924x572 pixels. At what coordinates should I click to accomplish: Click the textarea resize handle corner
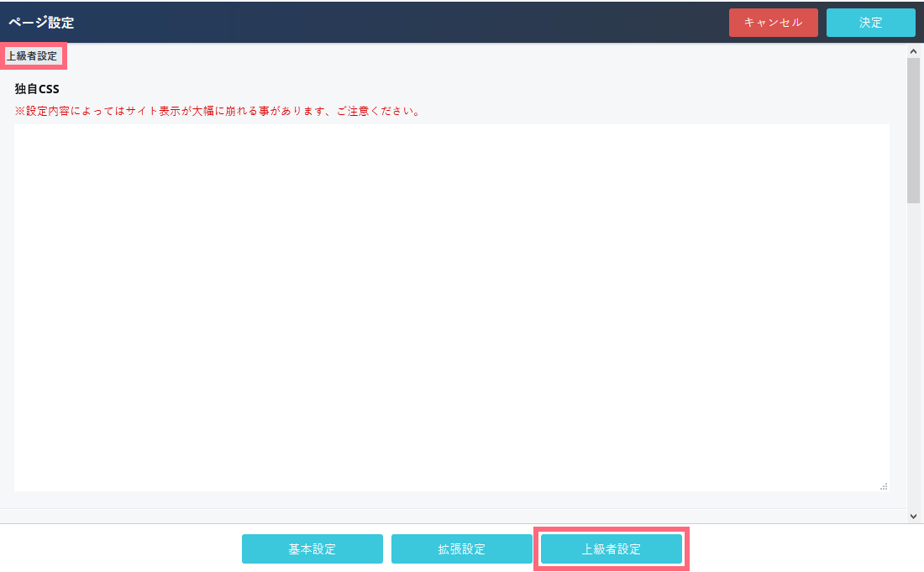[884, 485]
